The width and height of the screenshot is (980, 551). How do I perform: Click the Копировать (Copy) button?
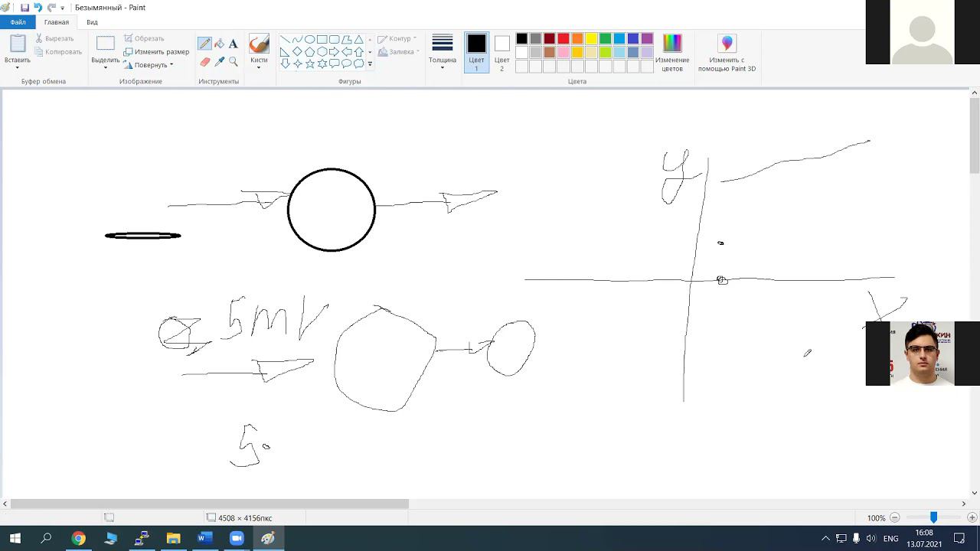[x=57, y=52]
